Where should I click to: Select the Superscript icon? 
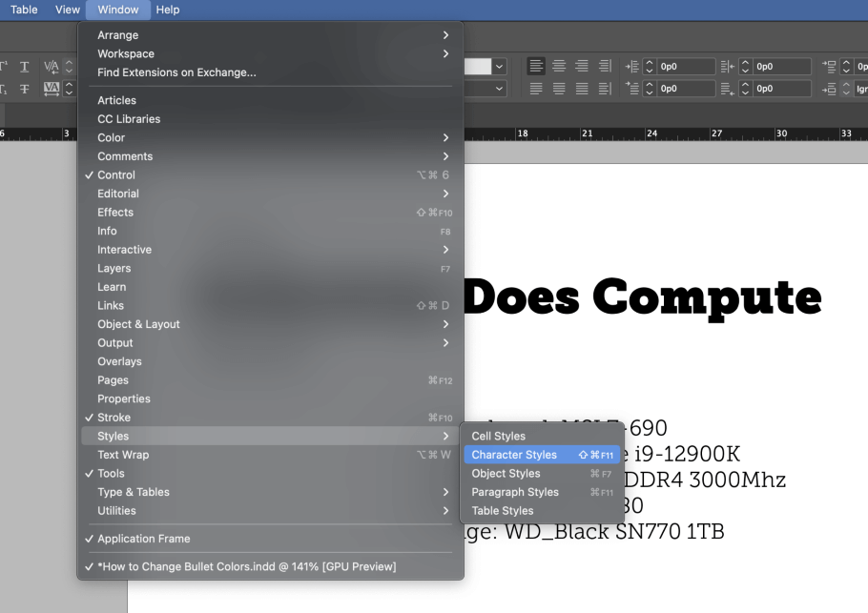[x=3, y=67]
